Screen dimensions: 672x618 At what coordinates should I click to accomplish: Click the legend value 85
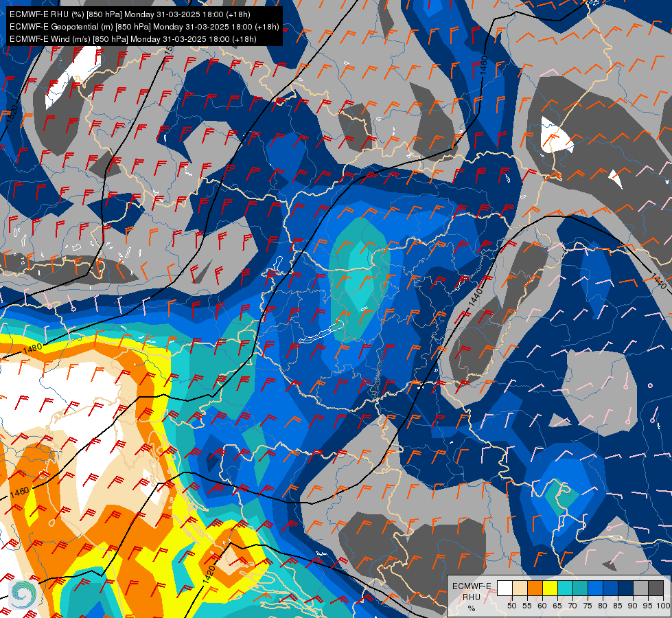618,606
